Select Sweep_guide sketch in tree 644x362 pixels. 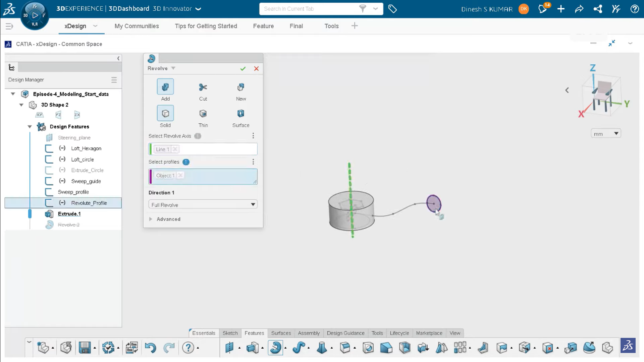pyautogui.click(x=86, y=181)
